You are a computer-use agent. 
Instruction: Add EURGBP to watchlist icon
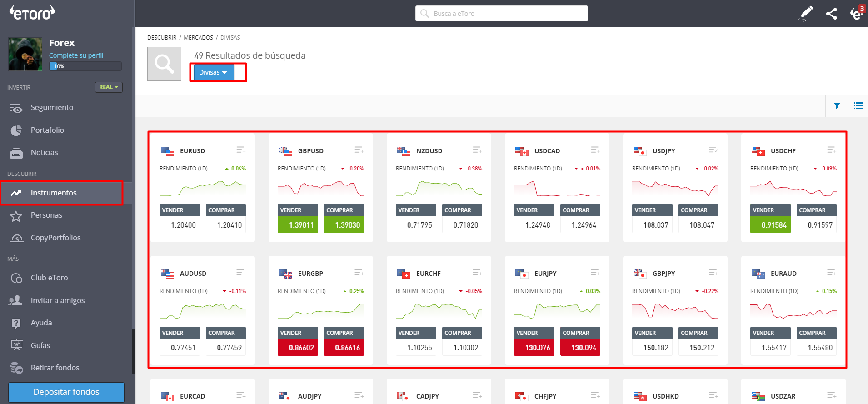[359, 273]
